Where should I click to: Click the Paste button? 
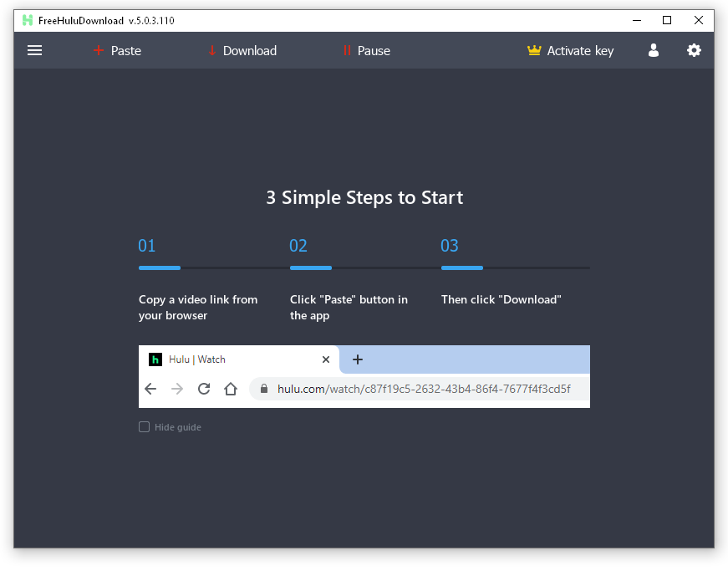pos(117,51)
